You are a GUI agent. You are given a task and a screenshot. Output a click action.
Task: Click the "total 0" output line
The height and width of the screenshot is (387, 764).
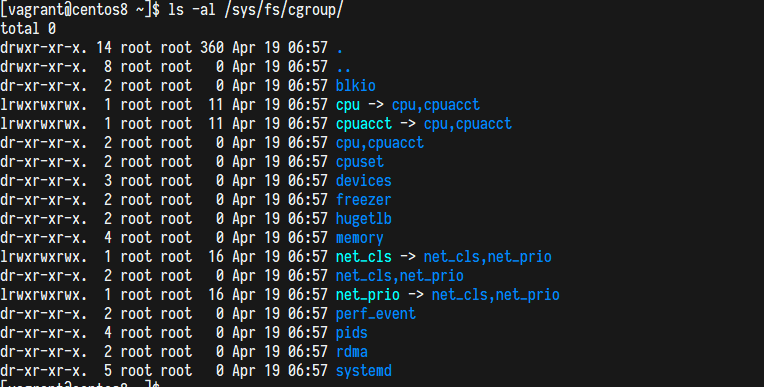click(x=28, y=29)
